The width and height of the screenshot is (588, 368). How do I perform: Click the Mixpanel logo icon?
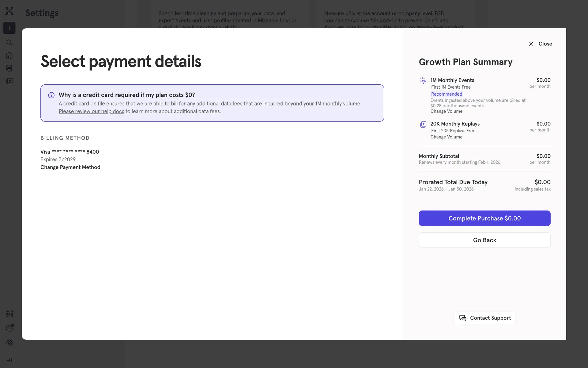(x=9, y=11)
